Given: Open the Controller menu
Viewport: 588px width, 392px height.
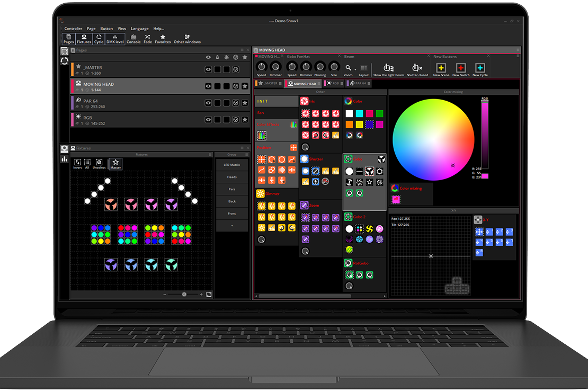Looking at the screenshot, I should click(73, 29).
